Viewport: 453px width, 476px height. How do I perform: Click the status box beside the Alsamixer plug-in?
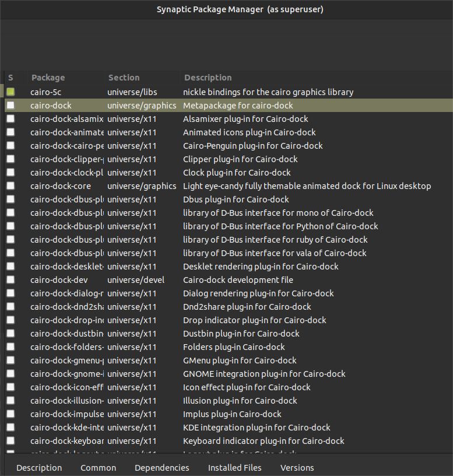(x=10, y=119)
